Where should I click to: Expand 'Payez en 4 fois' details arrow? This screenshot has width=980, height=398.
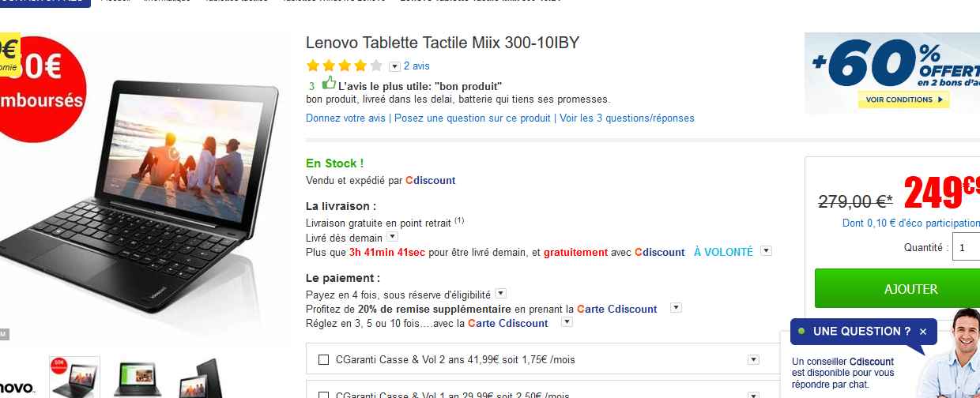coord(500,294)
